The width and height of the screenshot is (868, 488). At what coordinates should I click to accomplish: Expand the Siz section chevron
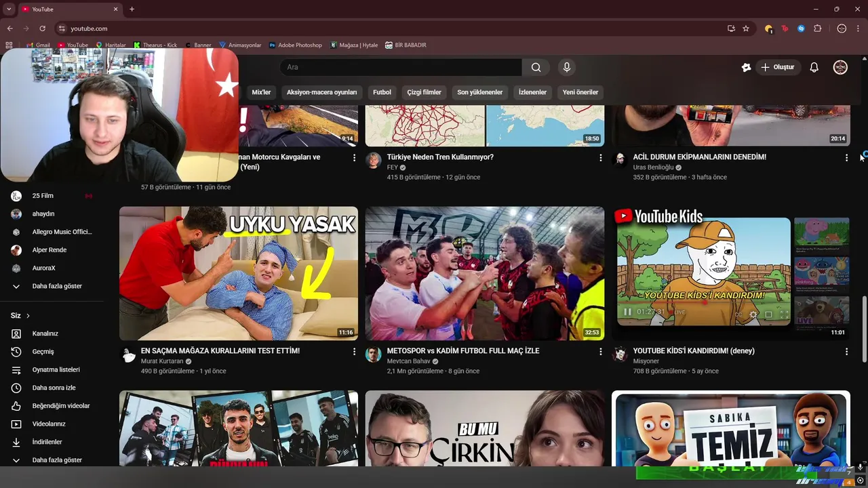pos(28,316)
